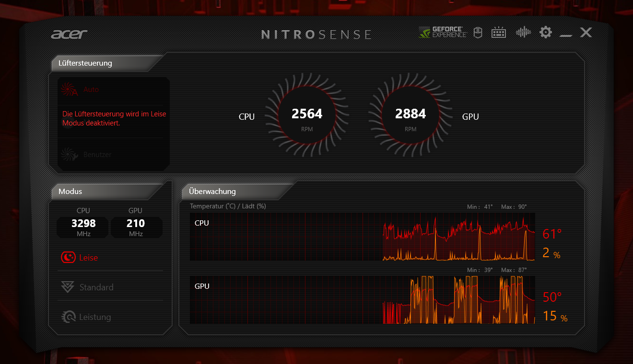Viewport: 633px width, 364px height.
Task: Click the Lüftersteuerung panel header
Action: [85, 63]
